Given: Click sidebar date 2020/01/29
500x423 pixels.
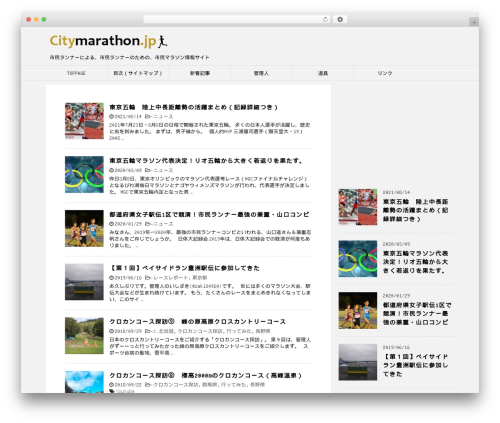Looking at the screenshot, I should (396, 296).
